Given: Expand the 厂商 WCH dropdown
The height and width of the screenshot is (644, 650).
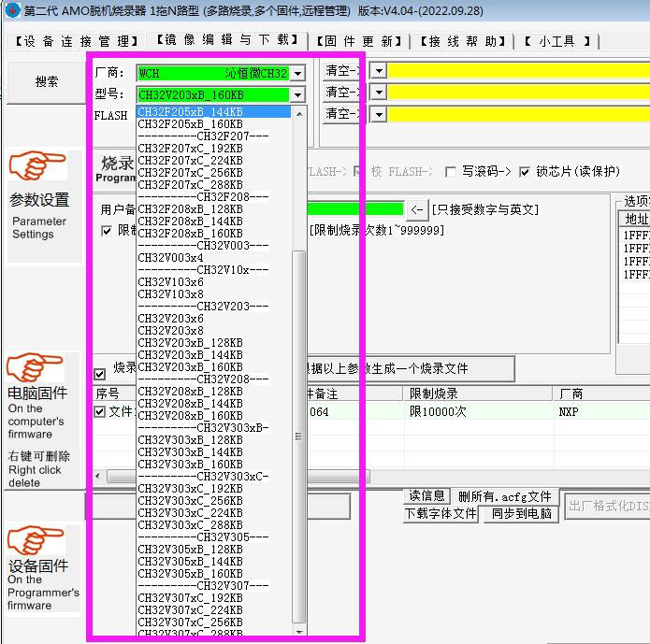Looking at the screenshot, I should click(297, 74).
